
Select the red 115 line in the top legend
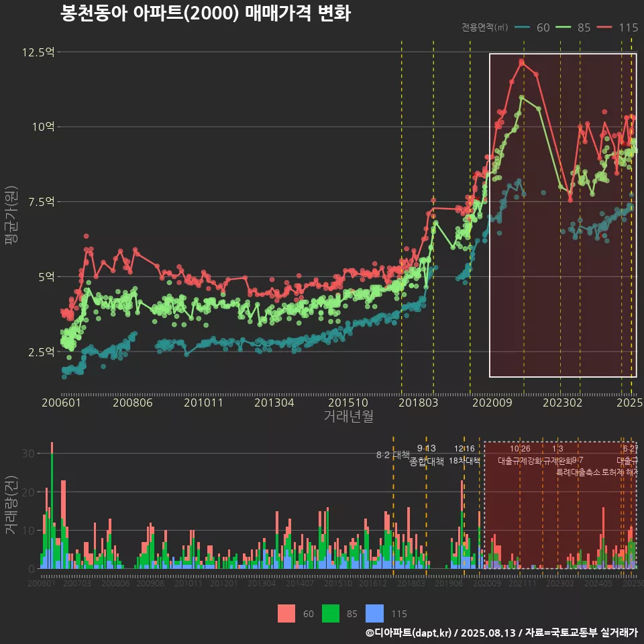tap(604, 27)
